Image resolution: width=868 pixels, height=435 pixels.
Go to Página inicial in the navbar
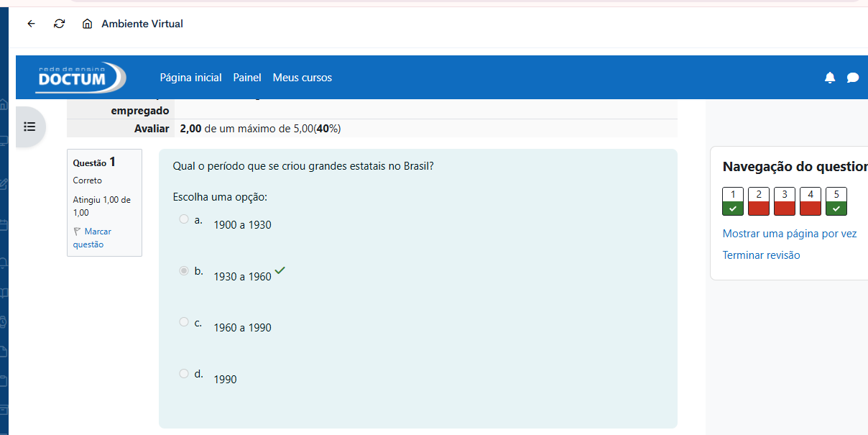coord(190,78)
